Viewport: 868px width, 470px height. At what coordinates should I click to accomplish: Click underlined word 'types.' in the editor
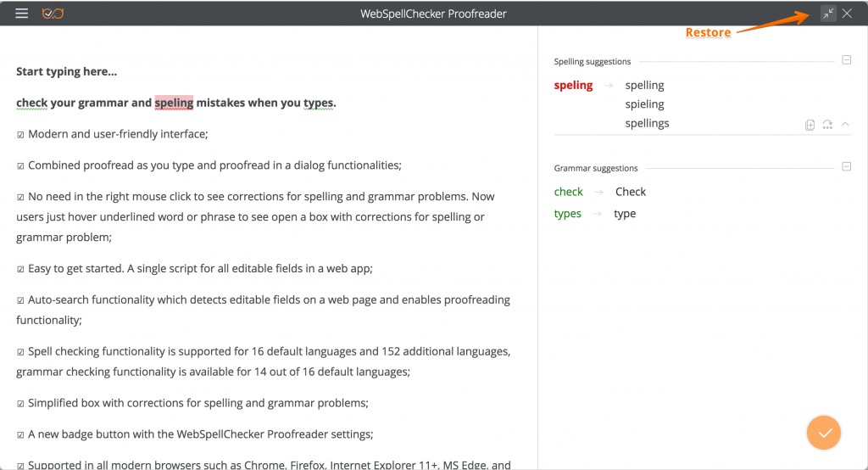point(320,104)
